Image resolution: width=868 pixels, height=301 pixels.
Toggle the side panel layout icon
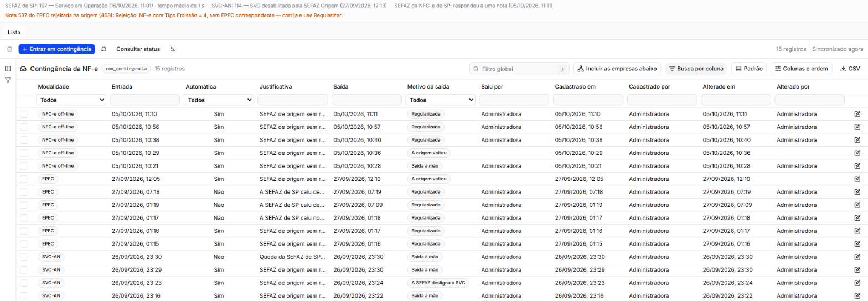coord(8,69)
